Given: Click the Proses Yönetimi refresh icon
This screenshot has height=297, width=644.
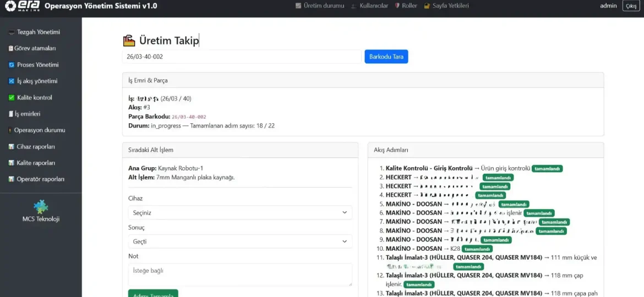Looking at the screenshot, I should (x=12, y=65).
